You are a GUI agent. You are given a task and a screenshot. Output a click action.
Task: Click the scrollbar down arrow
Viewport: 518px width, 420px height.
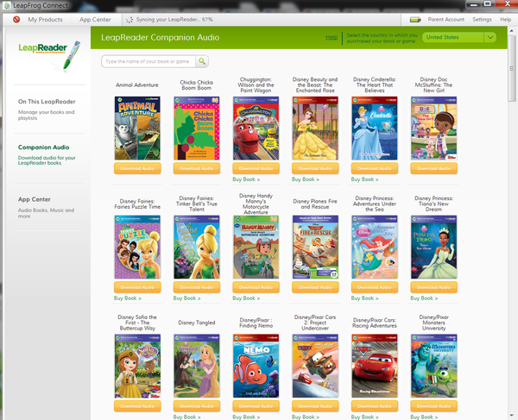point(512,415)
